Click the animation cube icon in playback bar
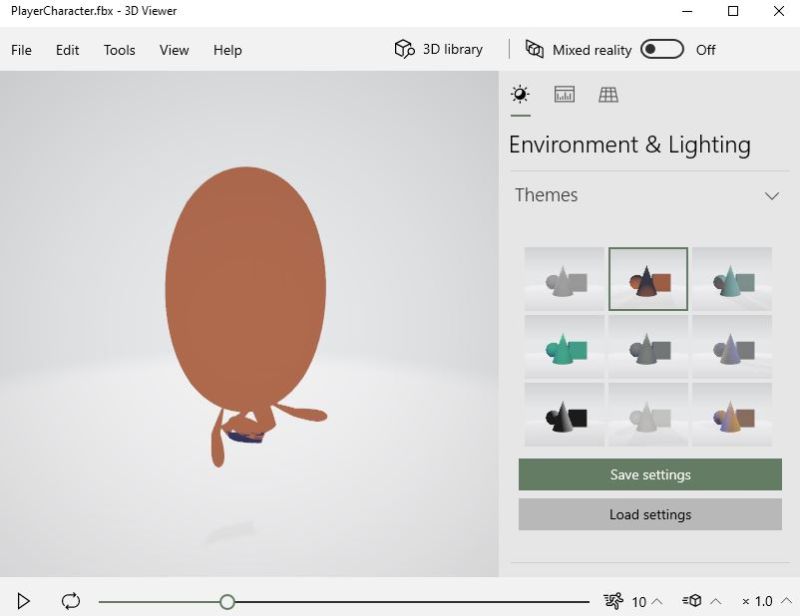This screenshot has height=616, width=800. coord(690,601)
